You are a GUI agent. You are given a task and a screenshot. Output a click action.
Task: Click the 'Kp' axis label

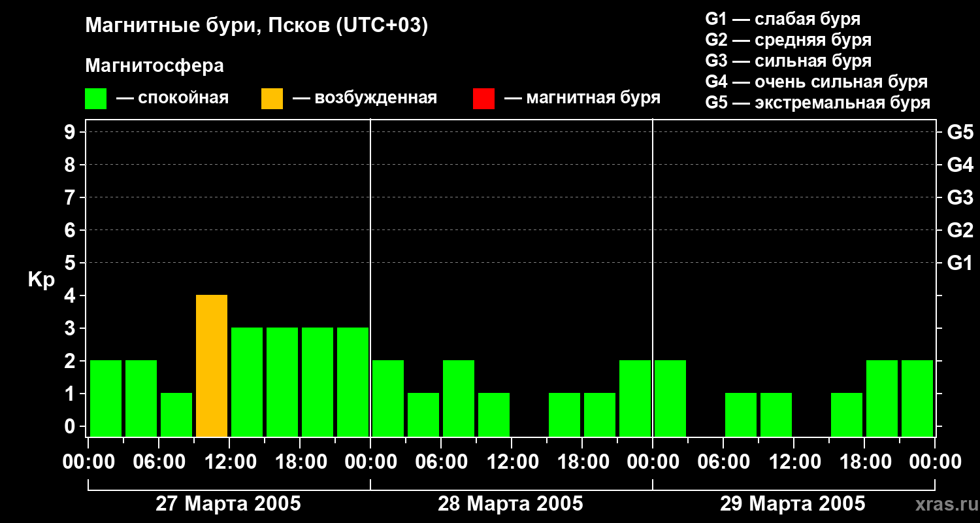41,280
